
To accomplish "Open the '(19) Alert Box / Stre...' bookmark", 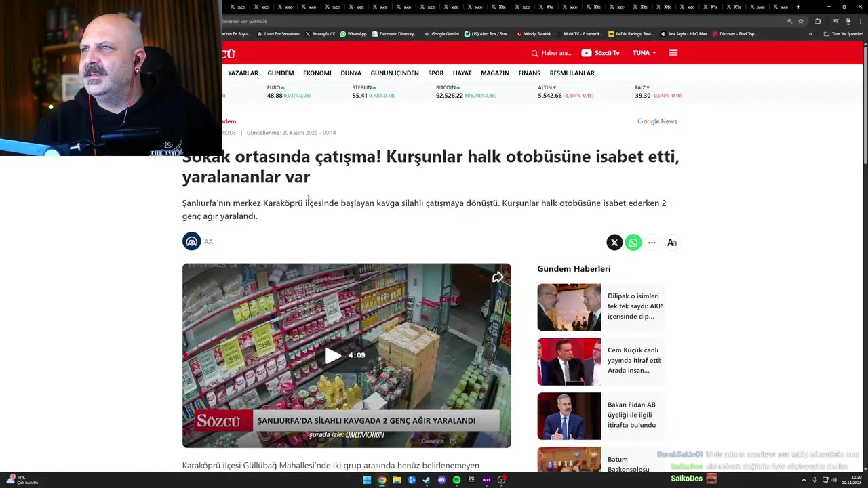I will 487,34.
